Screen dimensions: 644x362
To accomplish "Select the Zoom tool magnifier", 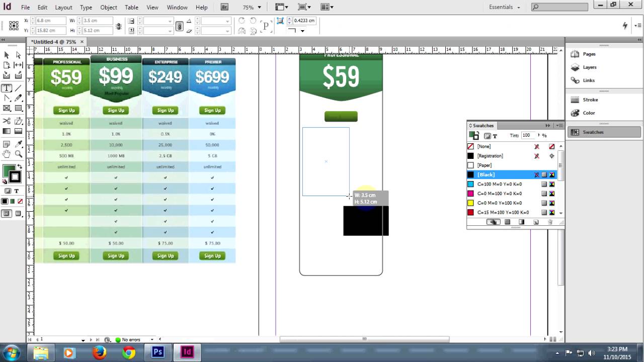I will coord(18,154).
